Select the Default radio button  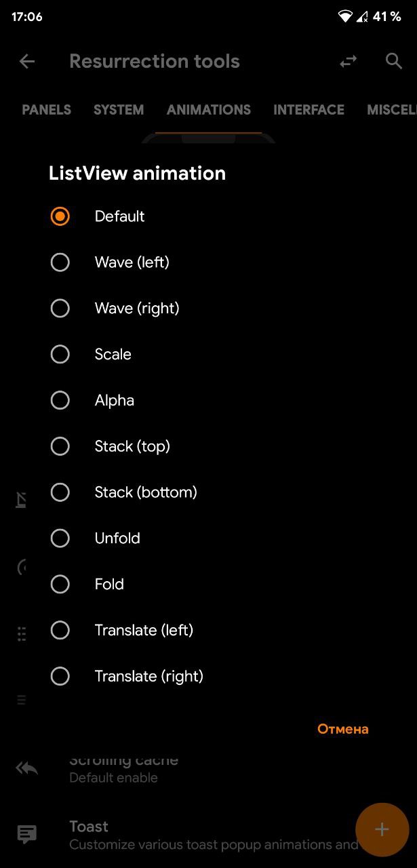(60, 216)
